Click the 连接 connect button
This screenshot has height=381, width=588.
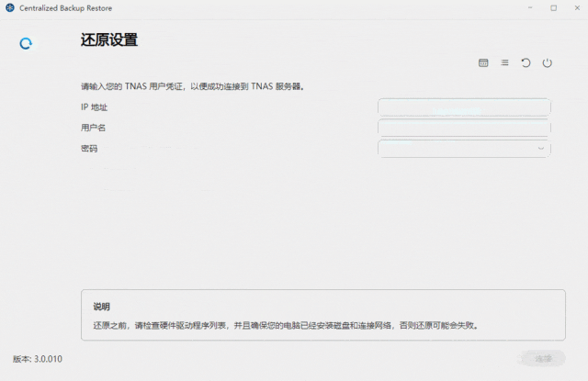(543, 359)
